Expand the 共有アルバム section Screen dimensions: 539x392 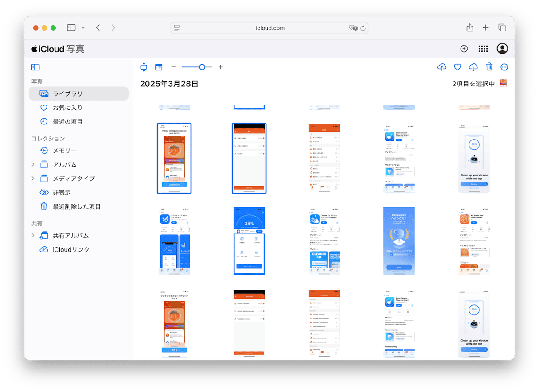click(x=33, y=236)
